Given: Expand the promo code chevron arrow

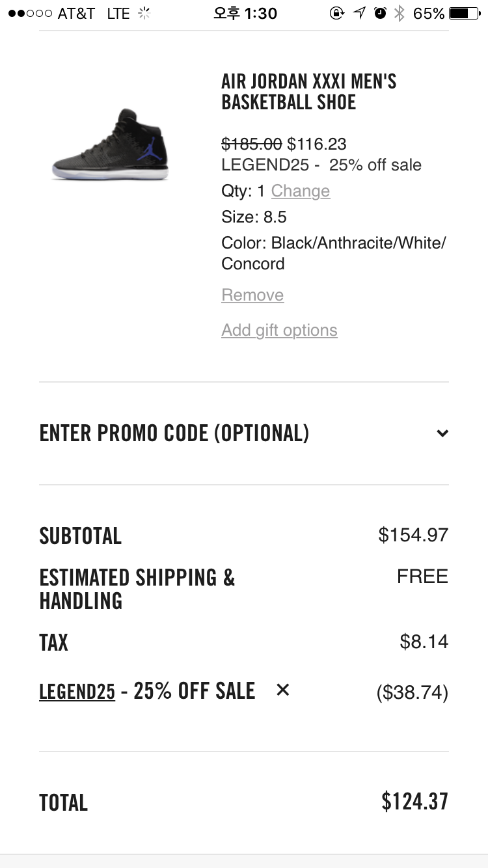Looking at the screenshot, I should coord(442,433).
